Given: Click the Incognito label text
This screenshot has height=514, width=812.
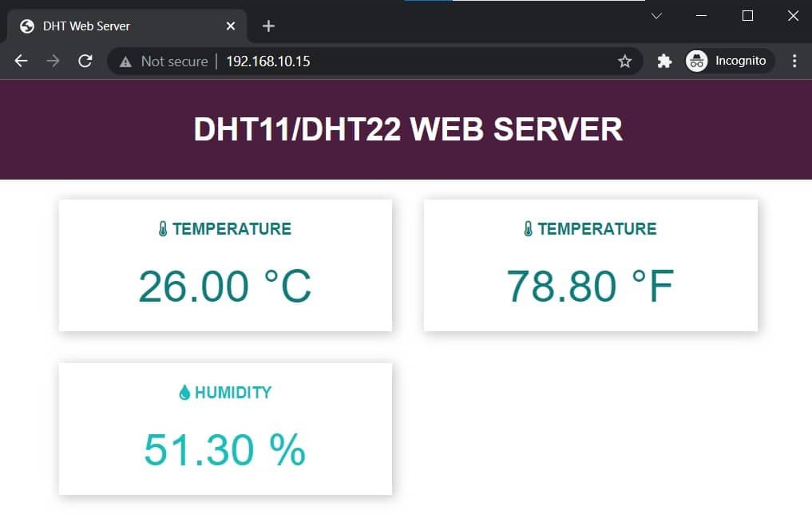Looking at the screenshot, I should tap(740, 61).
